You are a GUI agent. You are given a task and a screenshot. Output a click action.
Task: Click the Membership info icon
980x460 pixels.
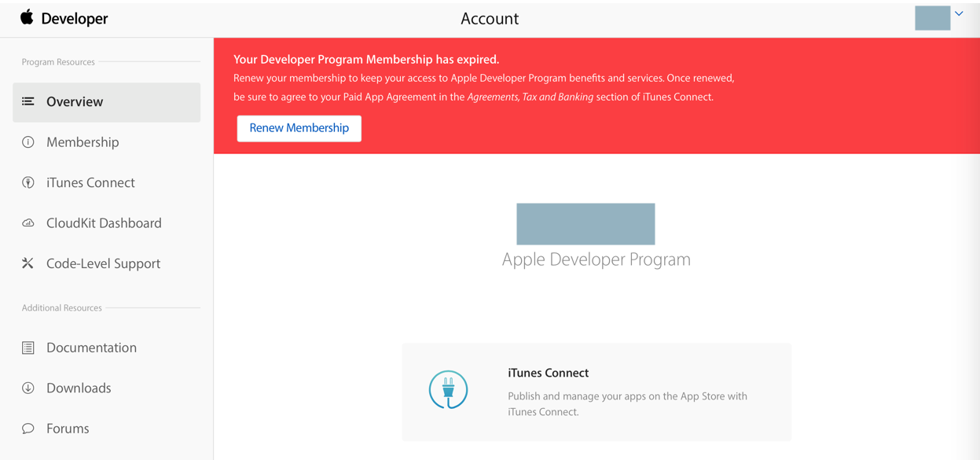coord(28,142)
